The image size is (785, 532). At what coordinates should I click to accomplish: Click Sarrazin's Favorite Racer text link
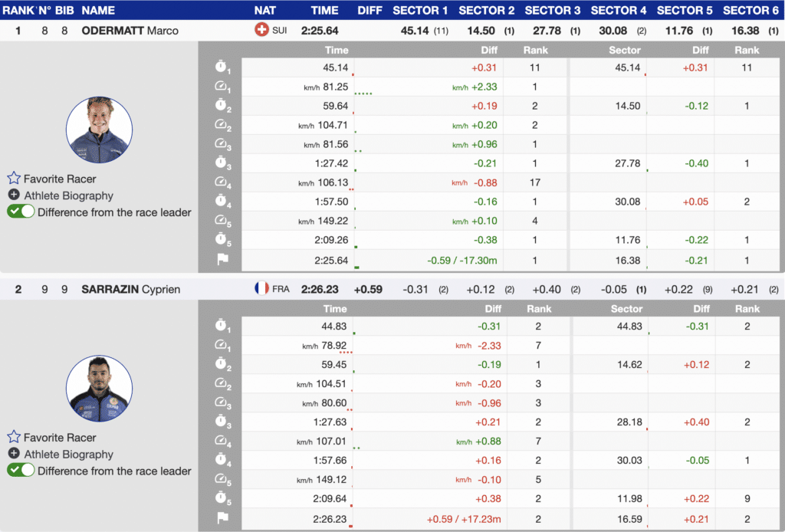click(x=60, y=437)
